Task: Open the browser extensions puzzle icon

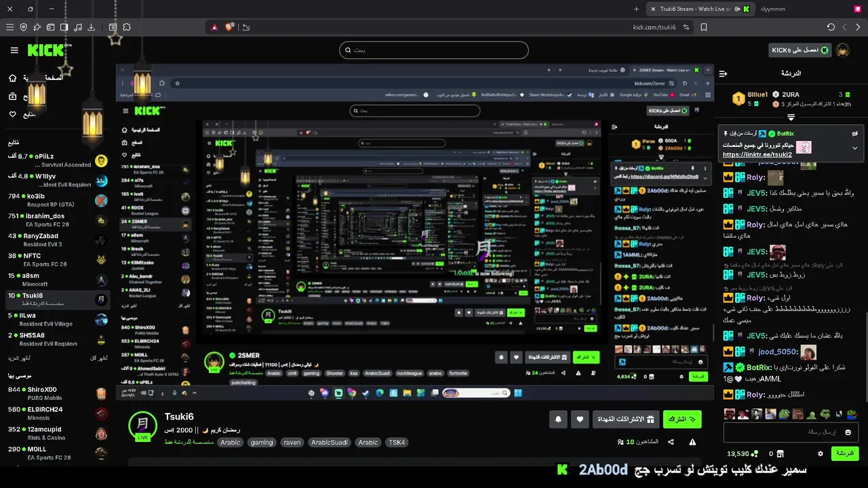Action: tap(127, 27)
